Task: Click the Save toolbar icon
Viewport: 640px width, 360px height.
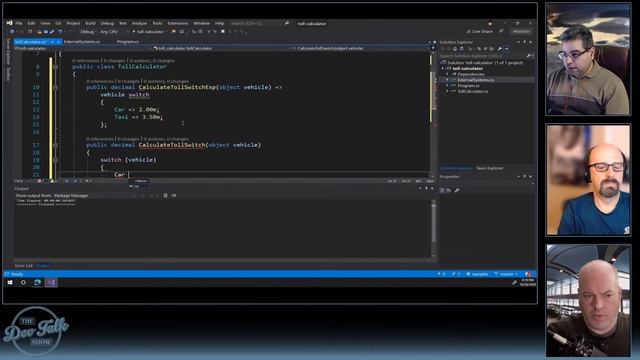Action: pos(45,31)
